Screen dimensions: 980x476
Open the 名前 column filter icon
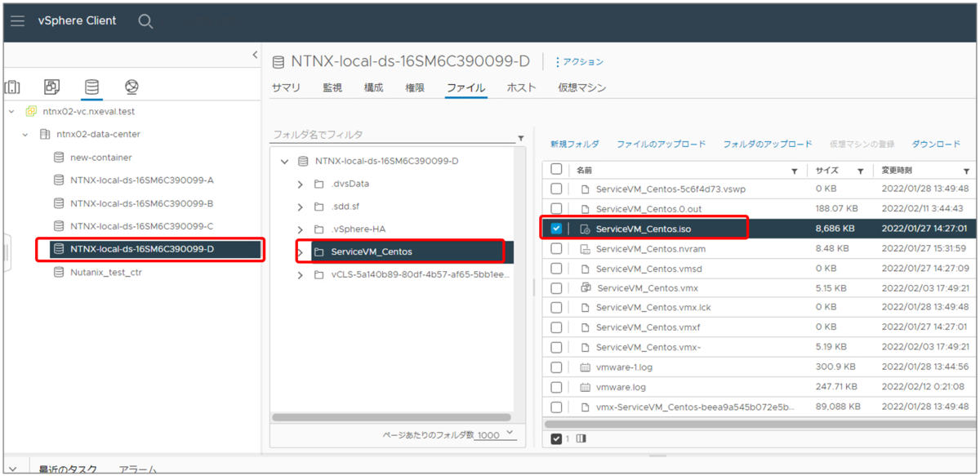click(795, 171)
